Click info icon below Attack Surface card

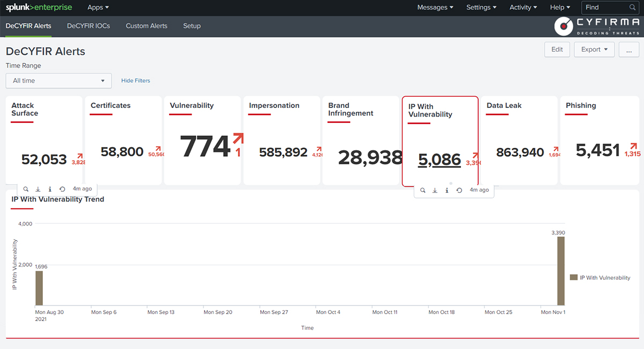50,189
